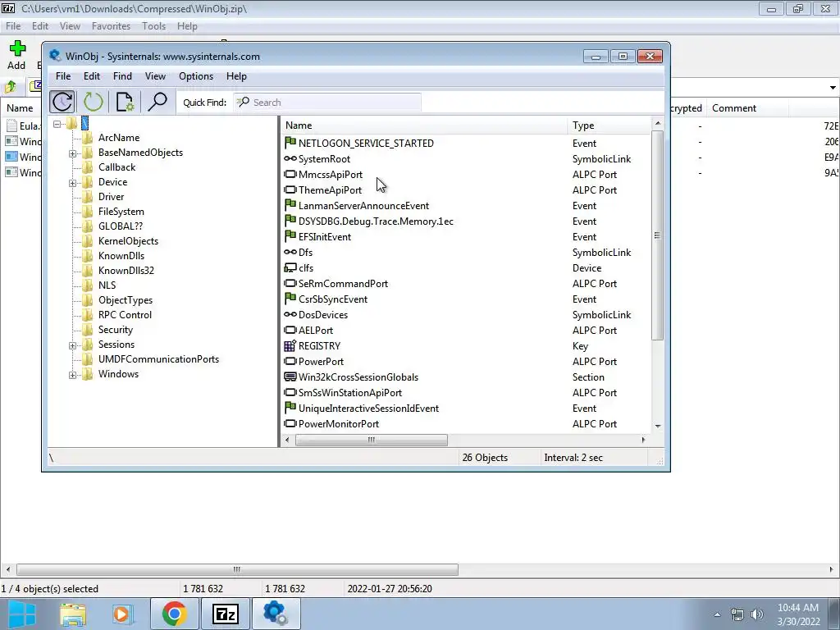Viewport: 840px width, 630px height.
Task: Open WinObj Edit menu
Action: (92, 76)
